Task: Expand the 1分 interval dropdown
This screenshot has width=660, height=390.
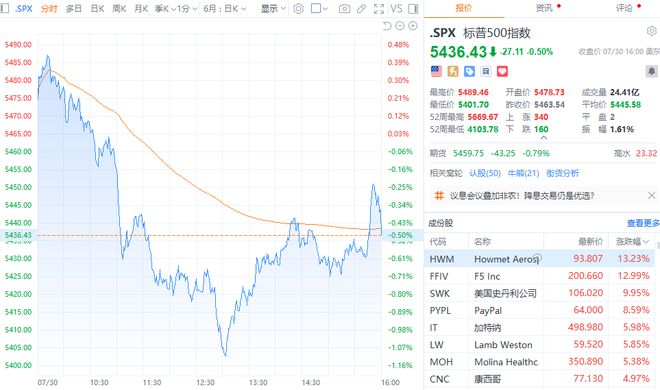Action: click(x=187, y=8)
